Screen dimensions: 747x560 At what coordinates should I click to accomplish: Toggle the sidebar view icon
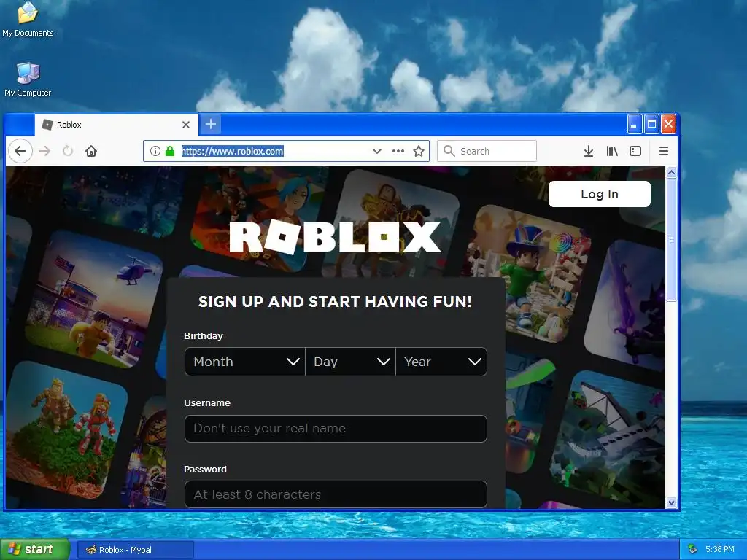[x=635, y=151]
